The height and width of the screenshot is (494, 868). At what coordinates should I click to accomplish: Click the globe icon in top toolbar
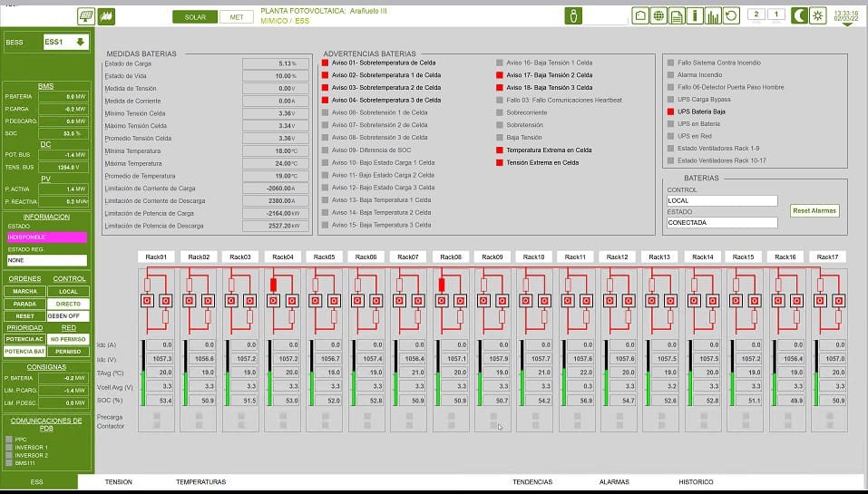click(658, 15)
